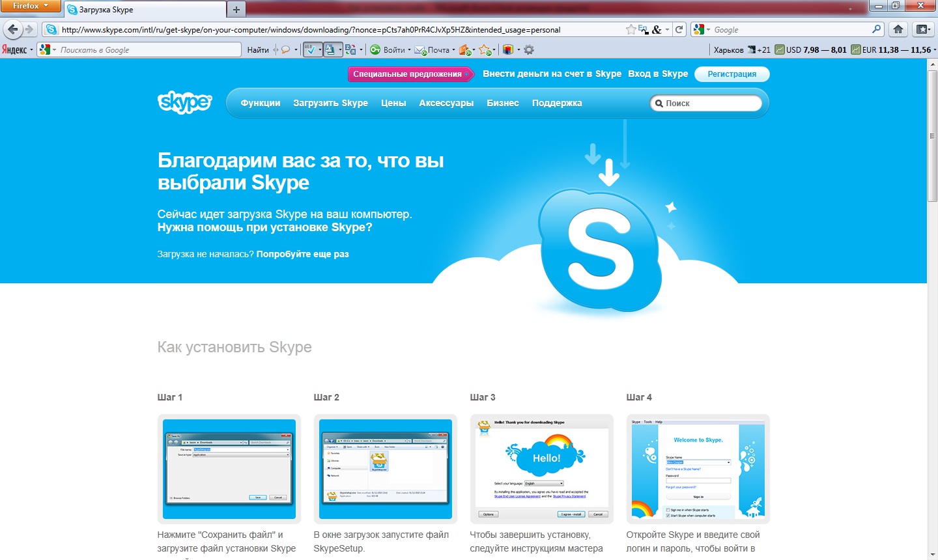The image size is (938, 560).
Task: Click the Шаг 2 downloads window thumbnail
Action: point(386,469)
